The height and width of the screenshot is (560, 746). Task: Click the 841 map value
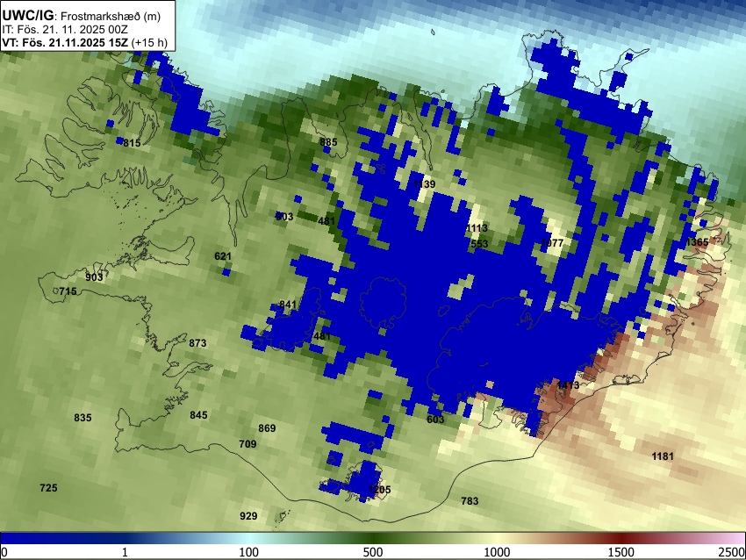[288, 305]
